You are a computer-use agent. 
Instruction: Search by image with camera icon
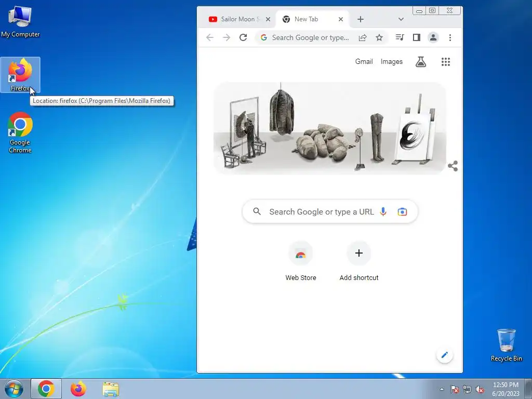402,212
